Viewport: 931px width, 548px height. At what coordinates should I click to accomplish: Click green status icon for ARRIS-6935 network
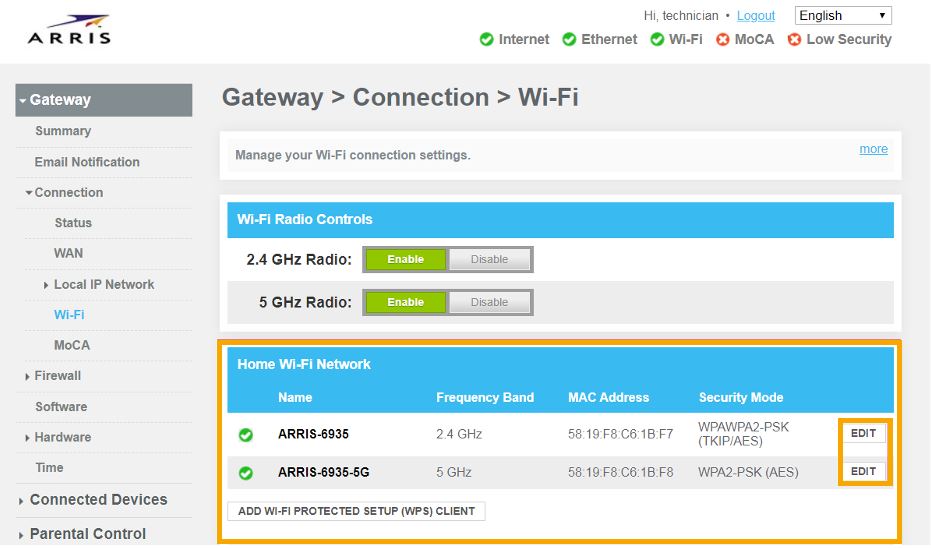(x=245, y=435)
